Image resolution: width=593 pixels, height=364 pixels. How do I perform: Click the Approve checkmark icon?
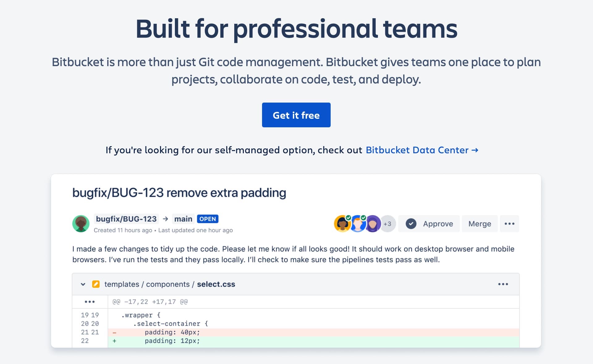[411, 224]
